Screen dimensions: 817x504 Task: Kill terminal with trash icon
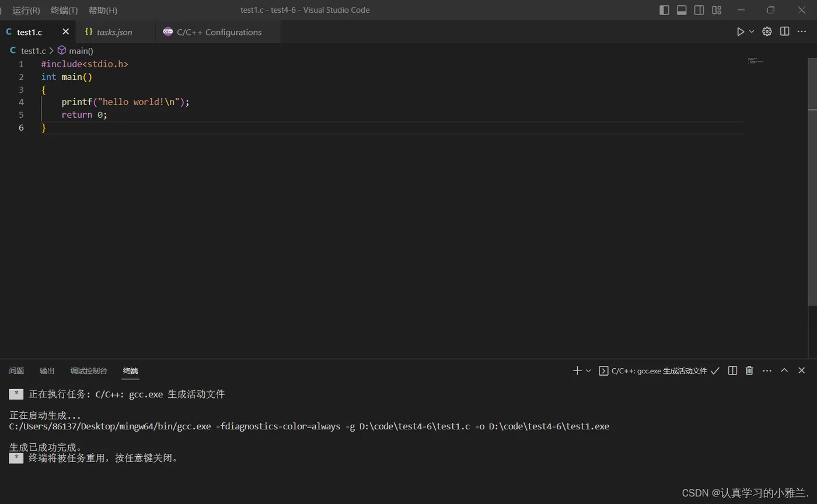[749, 370]
